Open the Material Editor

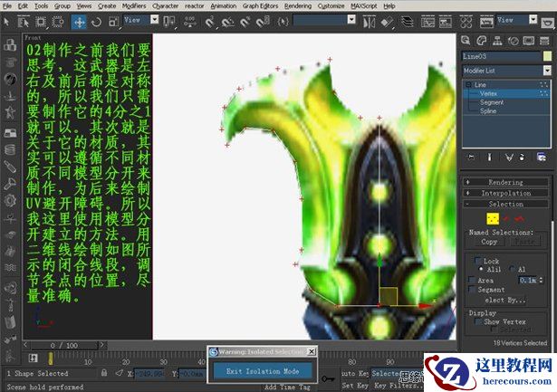[466, 22]
